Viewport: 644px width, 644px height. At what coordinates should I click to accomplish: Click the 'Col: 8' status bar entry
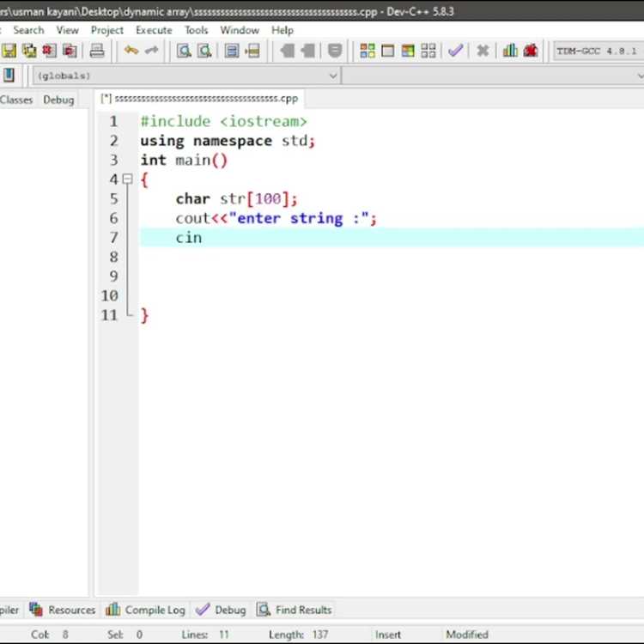click(50, 635)
